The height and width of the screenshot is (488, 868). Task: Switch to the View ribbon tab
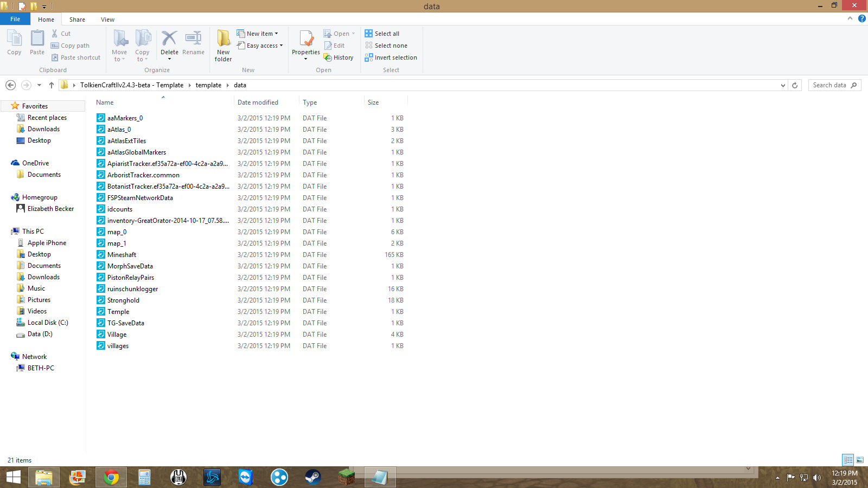pos(107,20)
